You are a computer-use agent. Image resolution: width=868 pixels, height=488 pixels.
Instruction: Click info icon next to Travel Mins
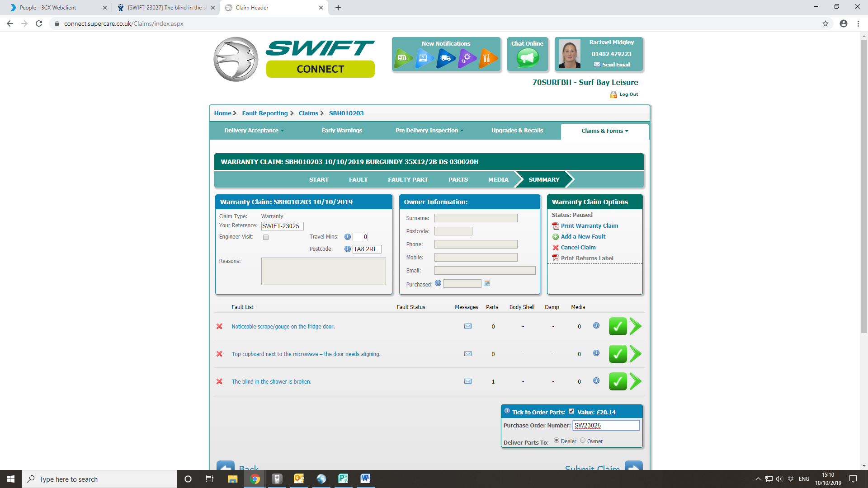(347, 237)
